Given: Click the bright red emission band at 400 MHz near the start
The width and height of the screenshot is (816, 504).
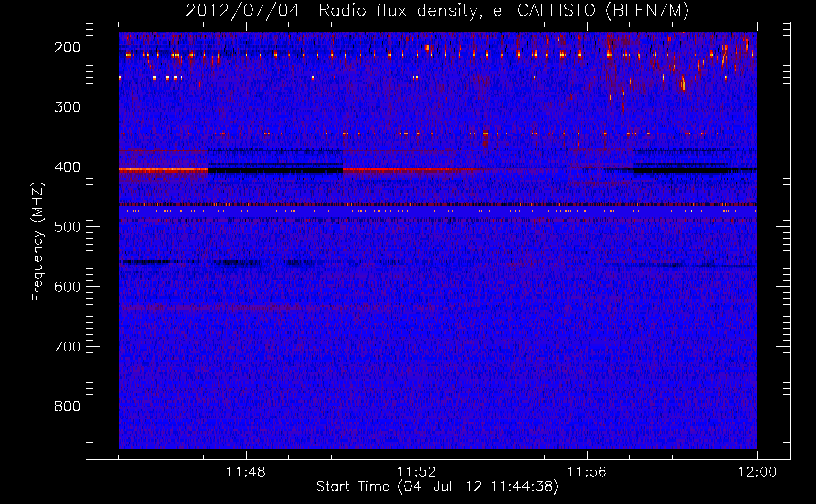Looking at the screenshot, I should click(163, 170).
